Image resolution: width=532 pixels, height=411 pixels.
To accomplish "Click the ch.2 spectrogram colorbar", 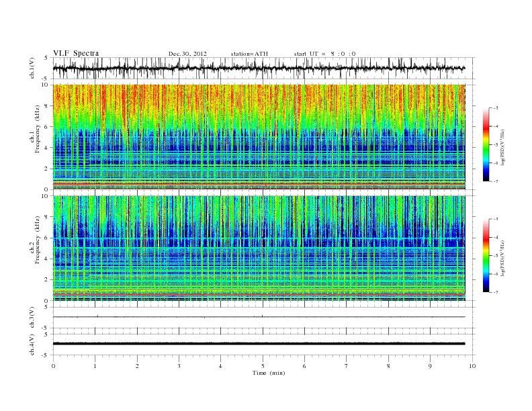I will 486,255.
